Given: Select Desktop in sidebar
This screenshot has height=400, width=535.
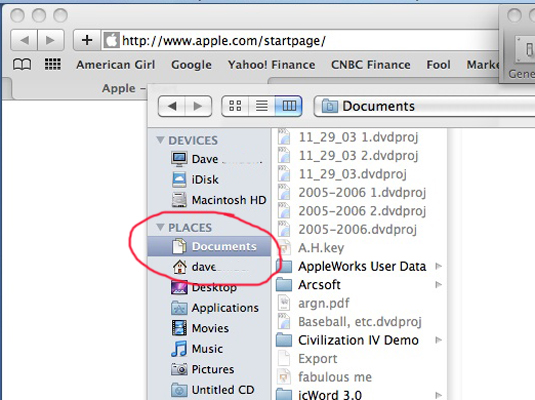Looking at the screenshot, I should coord(209,287).
